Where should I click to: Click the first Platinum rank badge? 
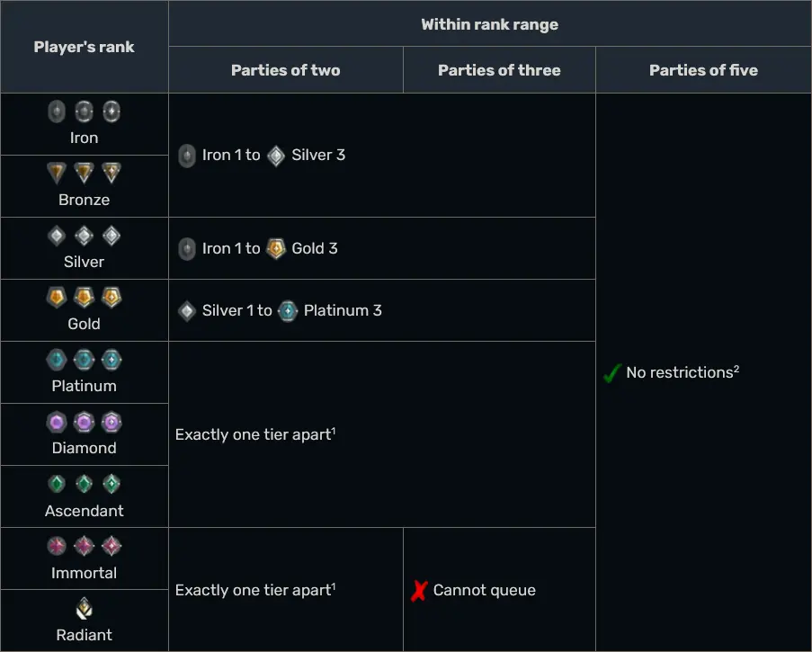click(x=57, y=360)
